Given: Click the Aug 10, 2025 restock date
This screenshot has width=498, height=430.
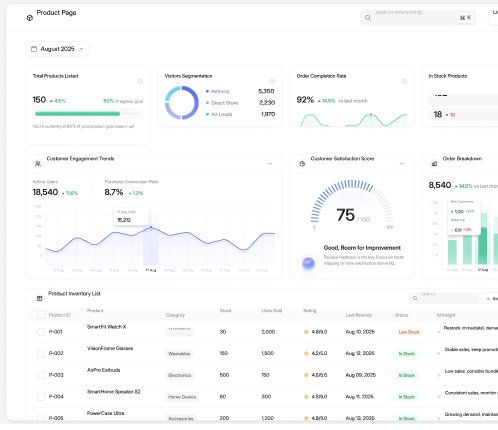Looking at the screenshot, I should (360, 332).
